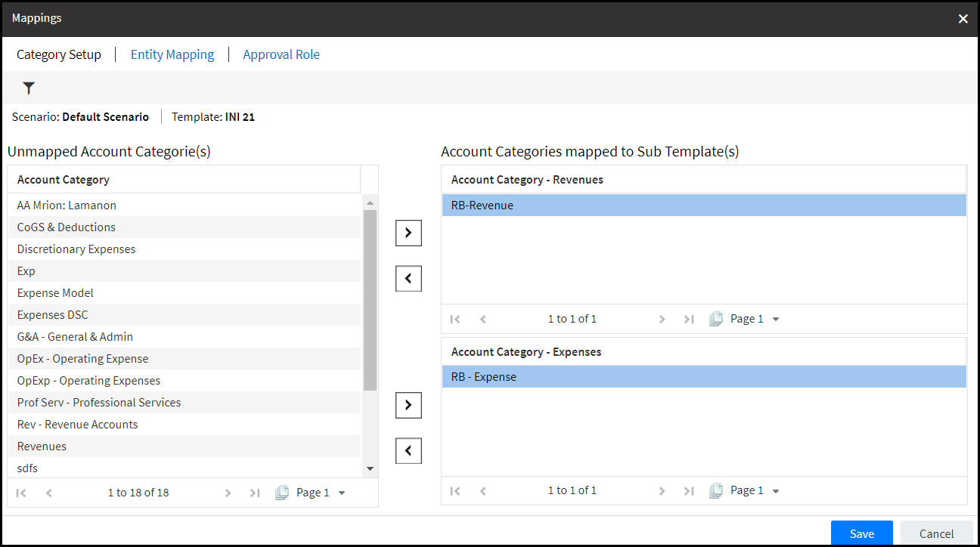Click the pages icon in Expenses grid pager
Image resolution: width=980 pixels, height=547 pixels.
pyautogui.click(x=716, y=491)
